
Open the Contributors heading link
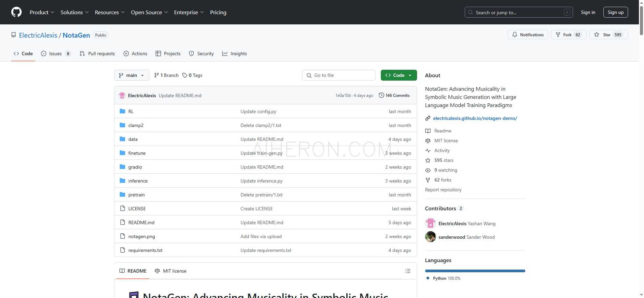(x=444, y=208)
